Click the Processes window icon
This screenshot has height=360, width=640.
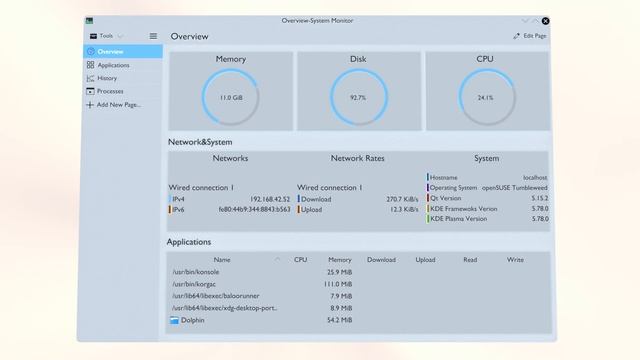(91, 91)
